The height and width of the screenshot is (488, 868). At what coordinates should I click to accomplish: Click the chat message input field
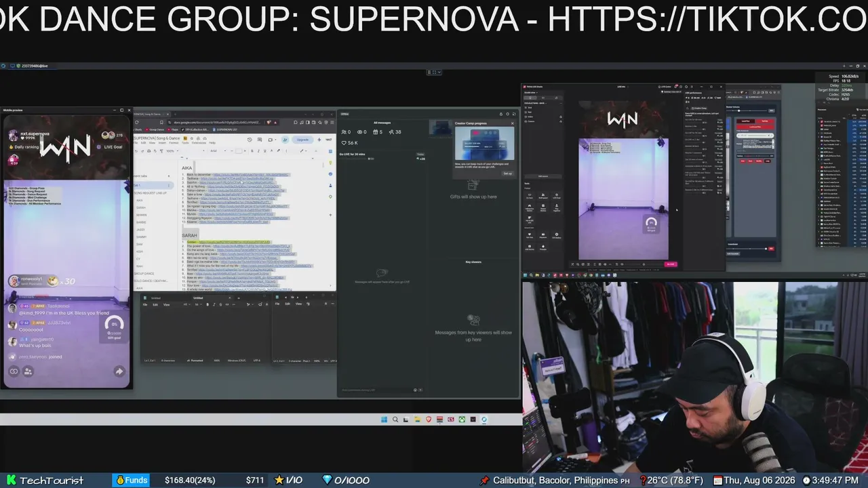376,390
